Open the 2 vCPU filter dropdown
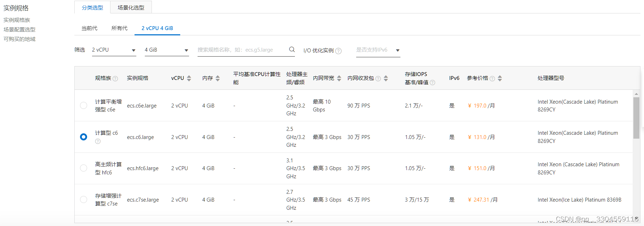The height and width of the screenshot is (226, 644). click(114, 50)
